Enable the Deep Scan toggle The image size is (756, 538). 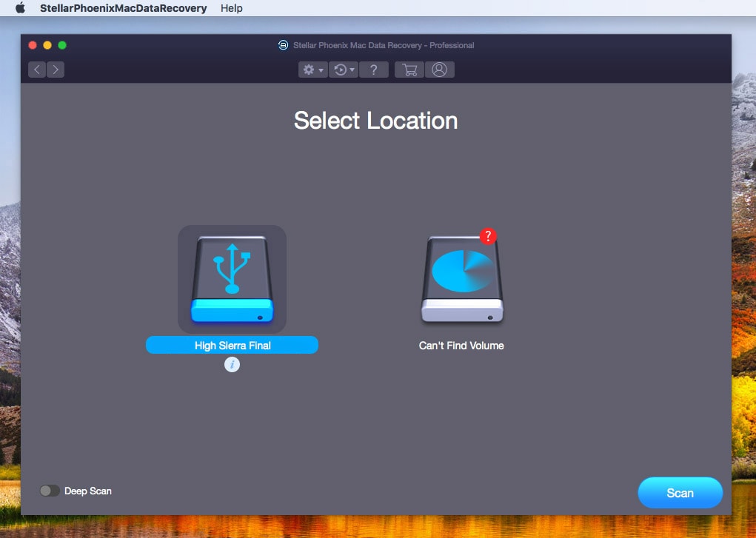tap(50, 491)
